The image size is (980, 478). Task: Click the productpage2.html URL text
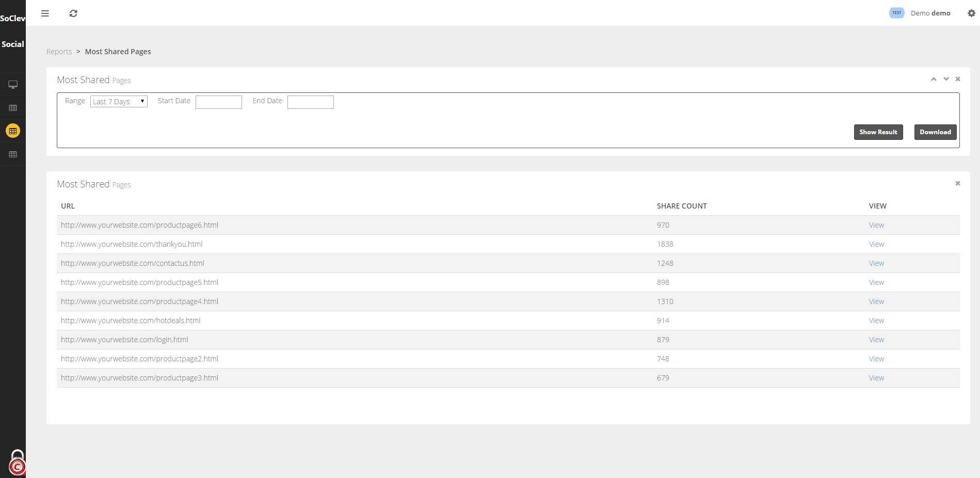[139, 359]
